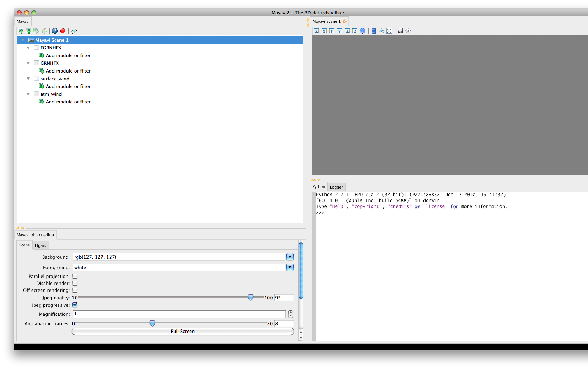Click the full screen arrows icon in scene toolbar
The image size is (588, 368).
tap(389, 31)
